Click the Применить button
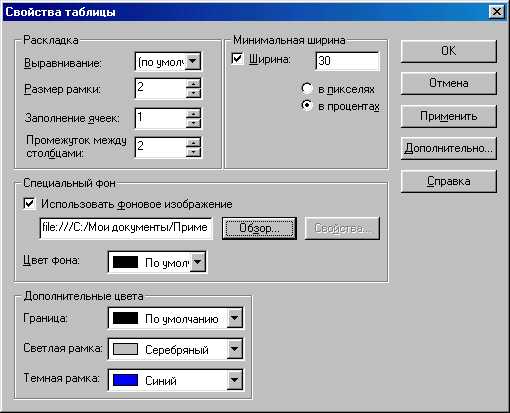 pos(449,116)
